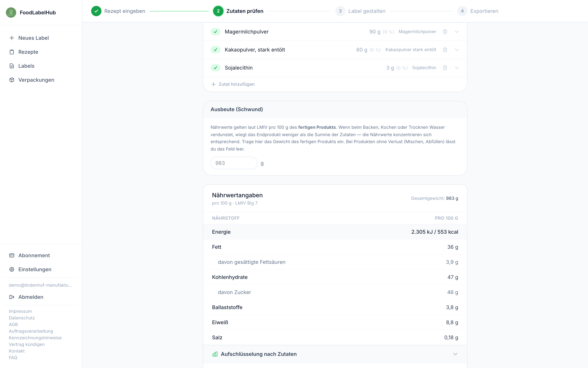Click the Salz value 0,18 g
This screenshot has height=368, width=588.
pos(451,338)
